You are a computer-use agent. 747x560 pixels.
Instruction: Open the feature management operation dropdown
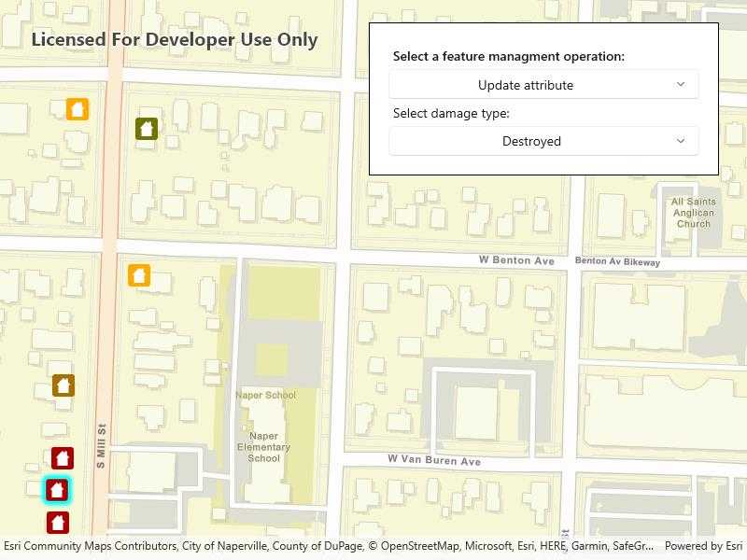(x=543, y=85)
